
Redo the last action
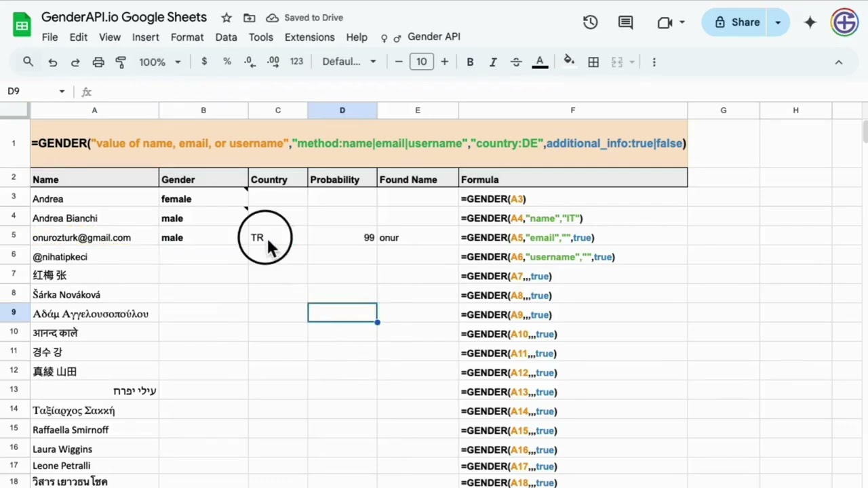coord(75,62)
